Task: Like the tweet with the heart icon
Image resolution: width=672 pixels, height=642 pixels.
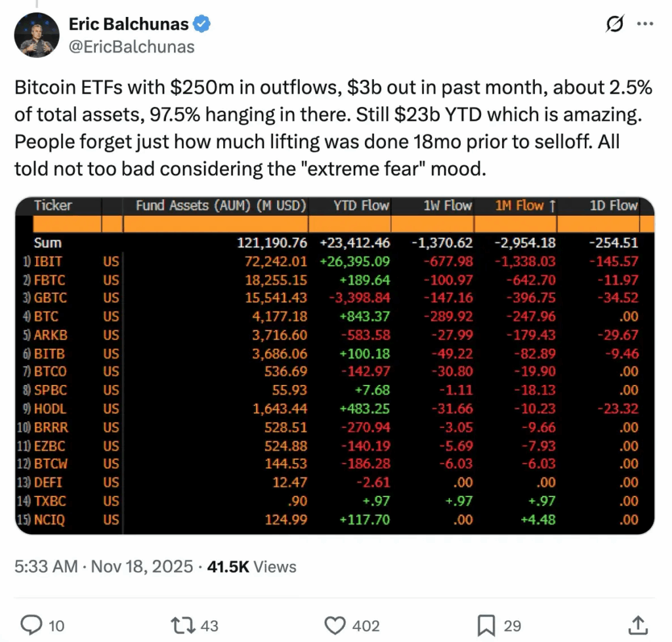Action: [x=335, y=625]
